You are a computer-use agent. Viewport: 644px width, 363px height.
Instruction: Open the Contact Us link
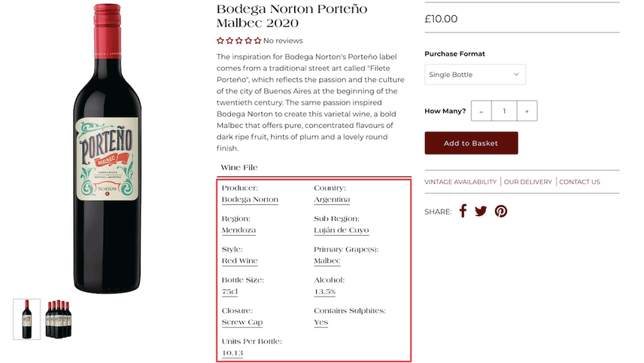click(579, 181)
